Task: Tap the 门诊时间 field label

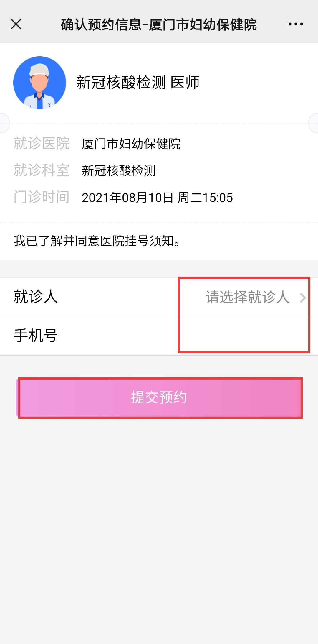Action: [42, 197]
